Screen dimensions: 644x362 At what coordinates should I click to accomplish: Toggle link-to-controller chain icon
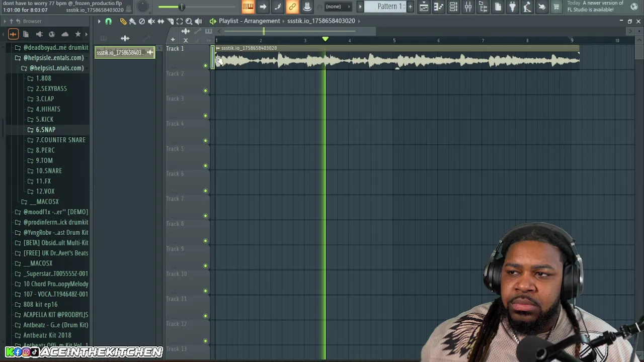pyautogui.click(x=292, y=7)
